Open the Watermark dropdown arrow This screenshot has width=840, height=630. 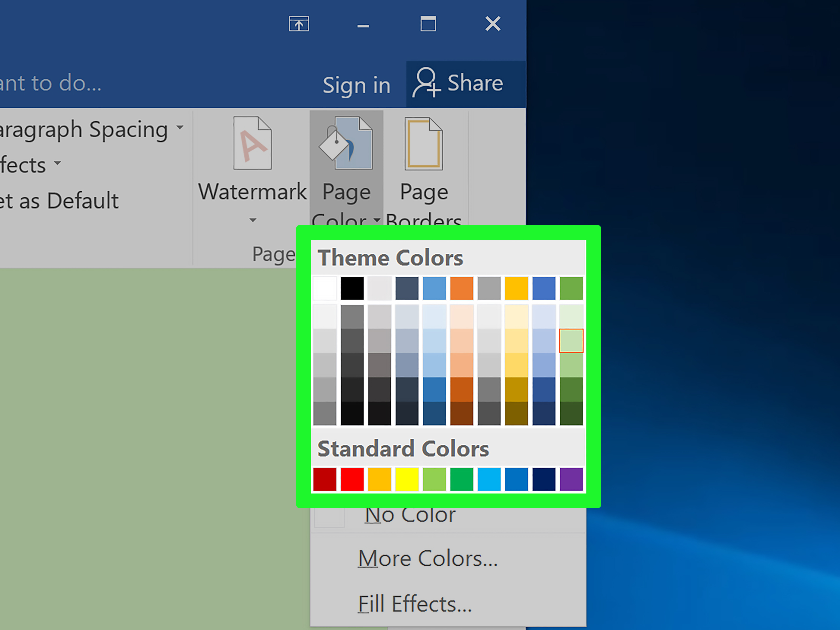[253, 220]
